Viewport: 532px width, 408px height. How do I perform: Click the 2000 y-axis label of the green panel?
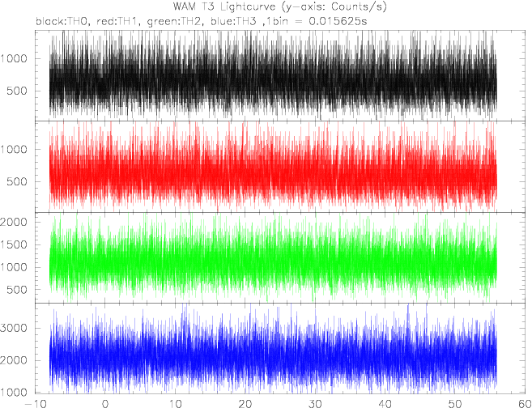pyautogui.click(x=13, y=222)
